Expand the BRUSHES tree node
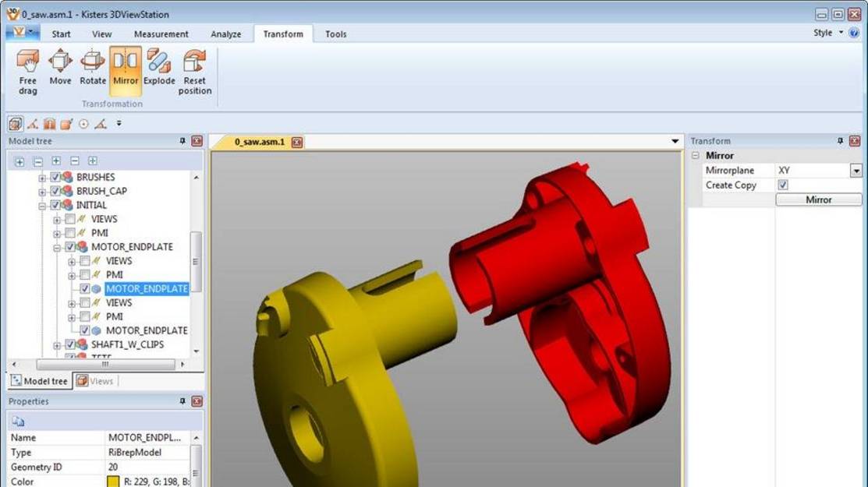The width and height of the screenshot is (868, 487). click(x=42, y=178)
